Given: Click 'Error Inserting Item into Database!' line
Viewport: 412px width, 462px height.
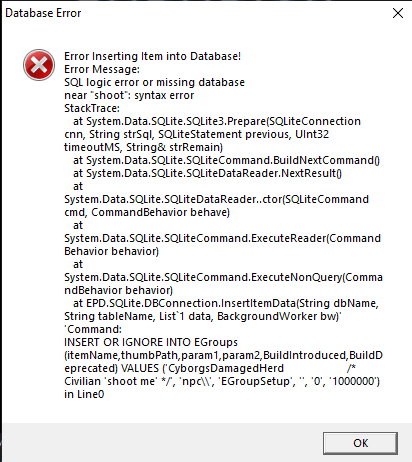Looking at the screenshot, I should [152, 56].
